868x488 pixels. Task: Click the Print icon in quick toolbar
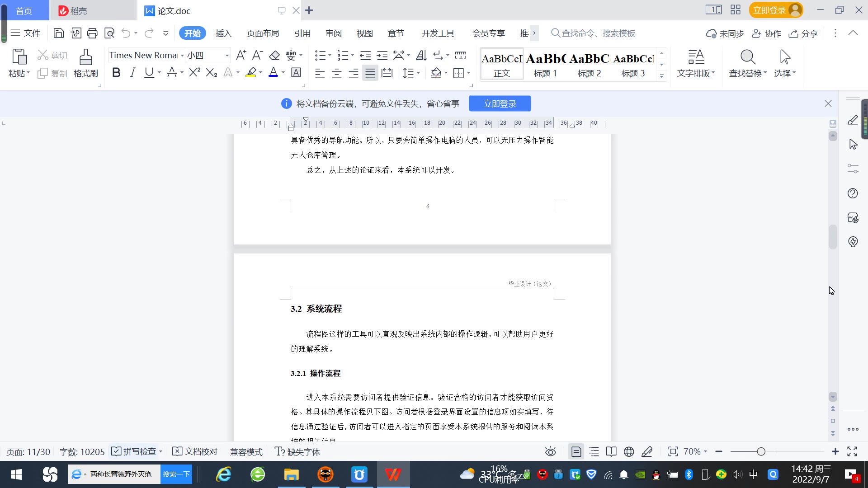92,33
